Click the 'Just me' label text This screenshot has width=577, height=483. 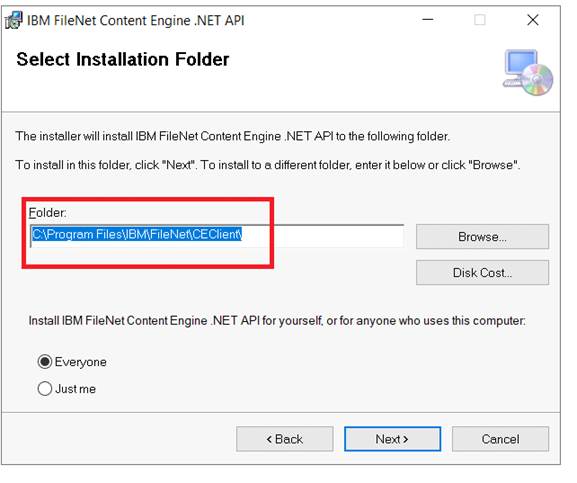point(75,389)
